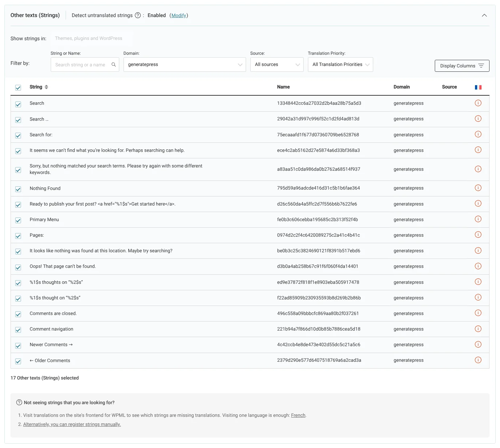Screen dimensions: 500x448
Task: Click French status icon for 'Nothing Found' row
Action: click(478, 188)
